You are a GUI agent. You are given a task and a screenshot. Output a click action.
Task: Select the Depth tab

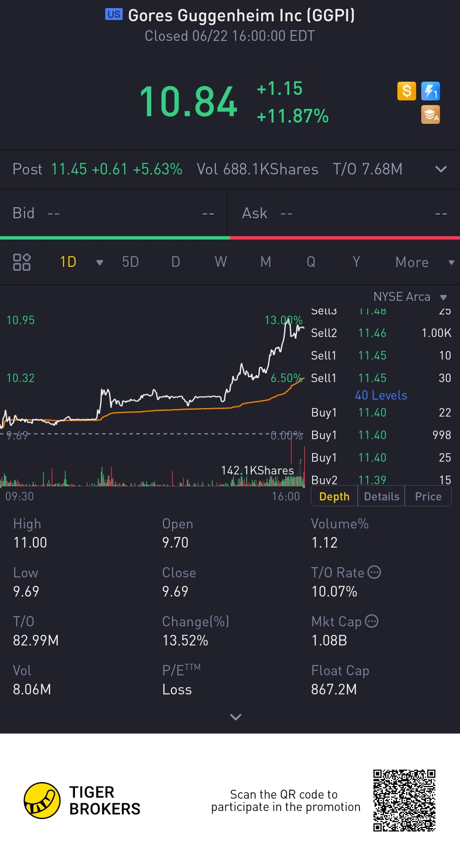coord(334,497)
